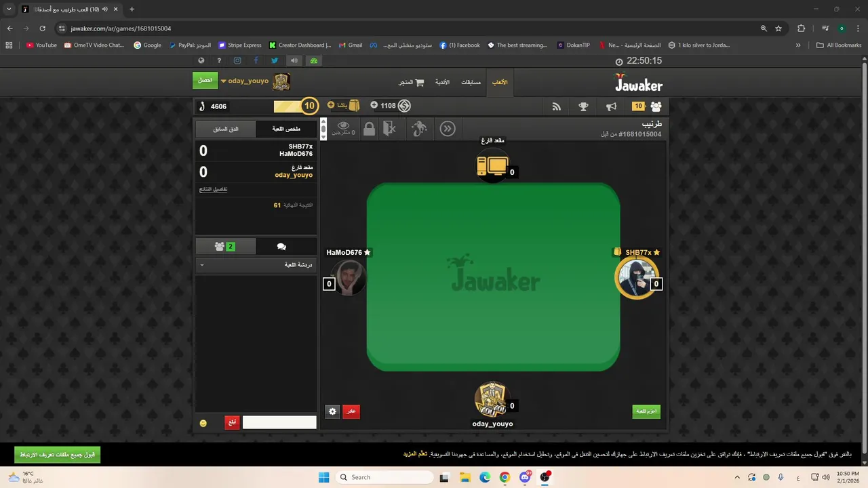Open the مسابقات competitions tab
This screenshot has width=868, height=488.
[471, 82]
